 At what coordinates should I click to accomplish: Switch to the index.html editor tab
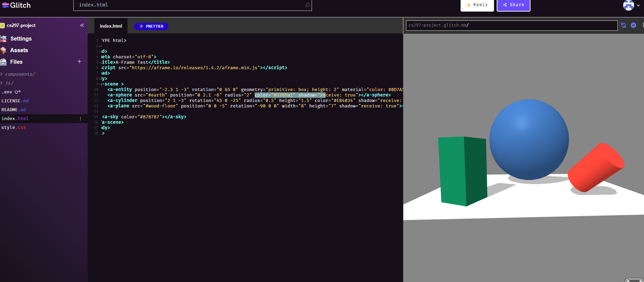pos(111,26)
